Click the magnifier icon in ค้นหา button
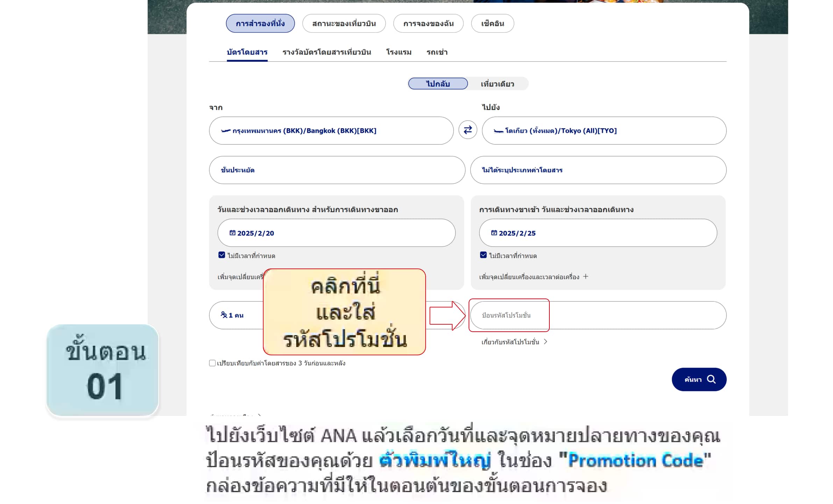The image size is (833, 504). point(711,379)
